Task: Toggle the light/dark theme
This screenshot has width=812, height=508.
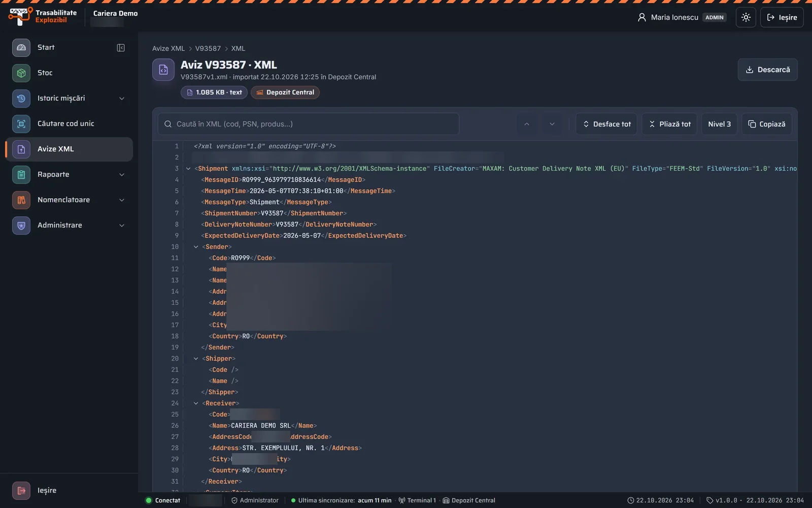Action: tap(746, 17)
